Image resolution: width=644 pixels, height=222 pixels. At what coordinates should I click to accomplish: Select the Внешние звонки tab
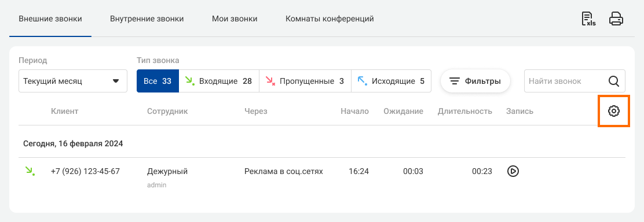tap(50, 19)
